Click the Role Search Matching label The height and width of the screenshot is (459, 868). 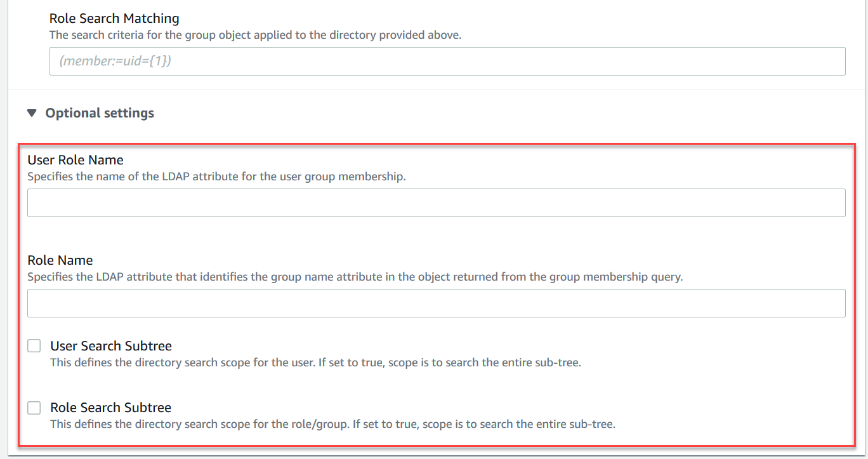tap(114, 18)
